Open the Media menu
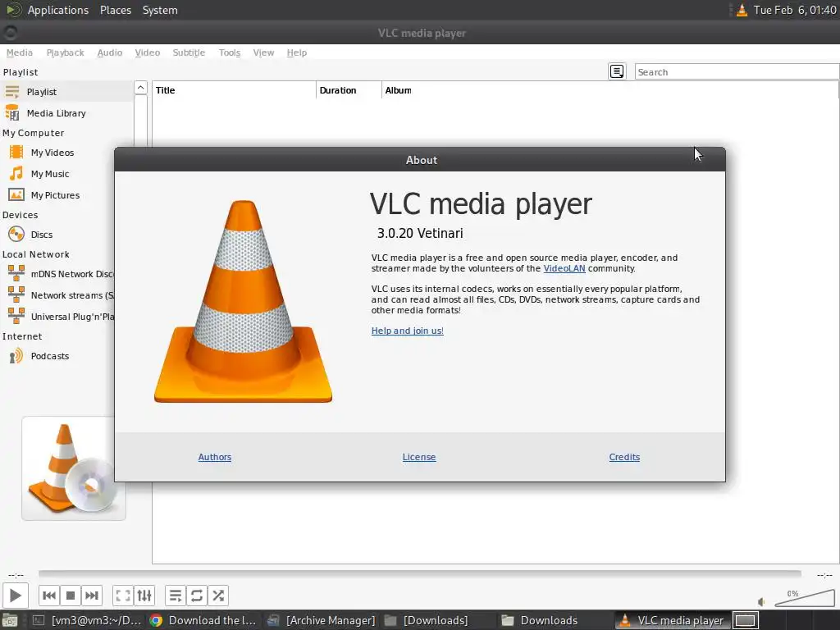Image resolution: width=840 pixels, height=630 pixels. [x=20, y=52]
